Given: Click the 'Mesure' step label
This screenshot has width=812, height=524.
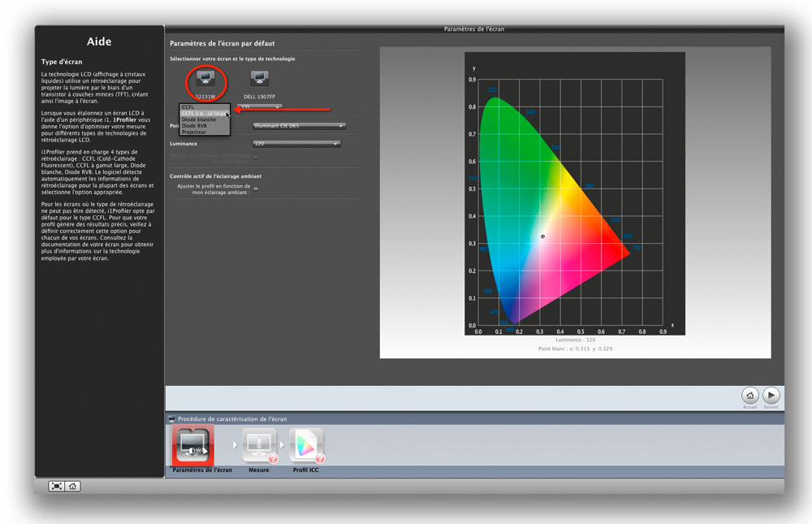Looking at the screenshot, I should 259,470.
